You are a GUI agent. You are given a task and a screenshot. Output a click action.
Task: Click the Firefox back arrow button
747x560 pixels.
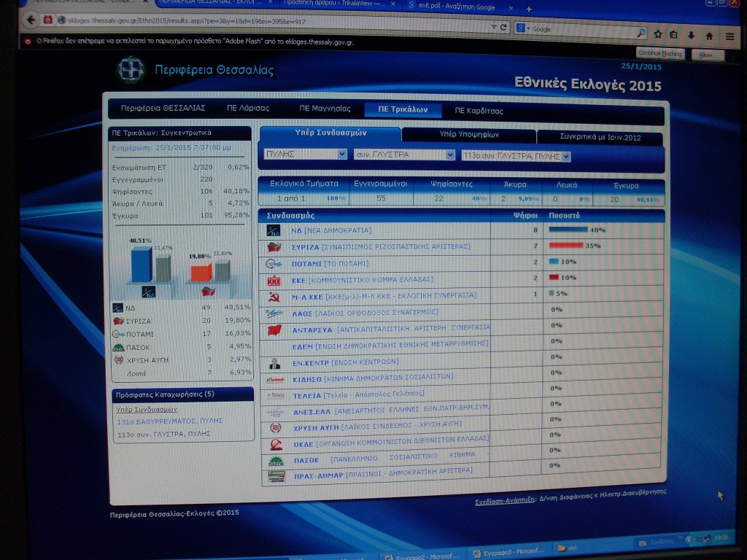31,20
